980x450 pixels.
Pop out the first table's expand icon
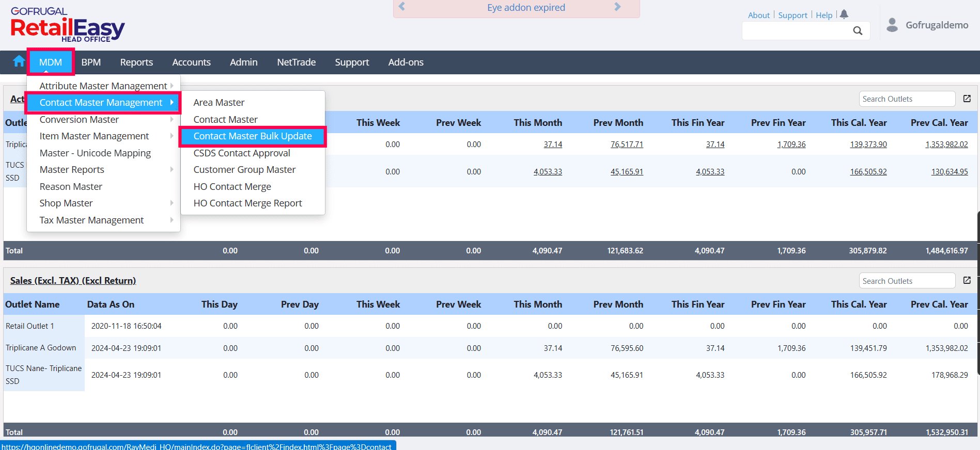click(967, 99)
